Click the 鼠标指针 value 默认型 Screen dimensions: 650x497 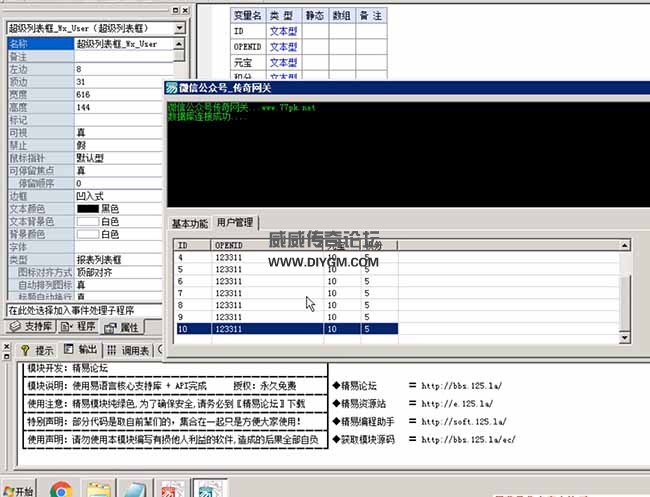click(90, 158)
